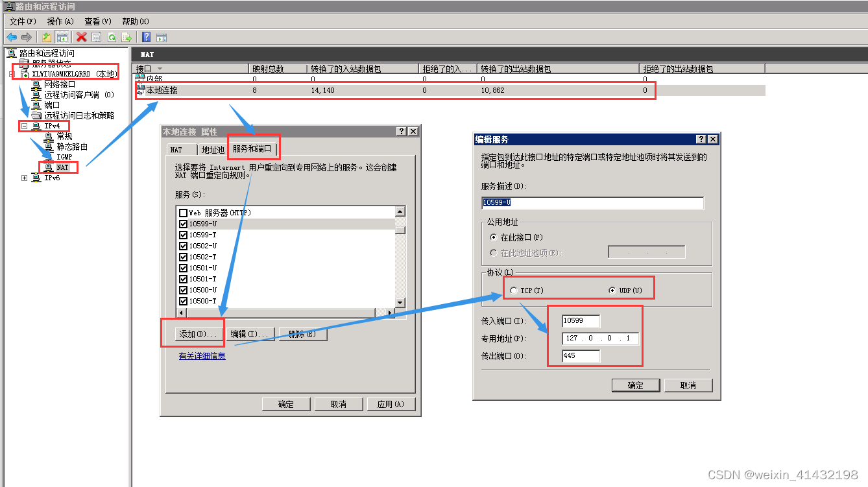Uncheck the 10500-U service checkbox
Viewport: 868px width, 487px height.
(183, 290)
